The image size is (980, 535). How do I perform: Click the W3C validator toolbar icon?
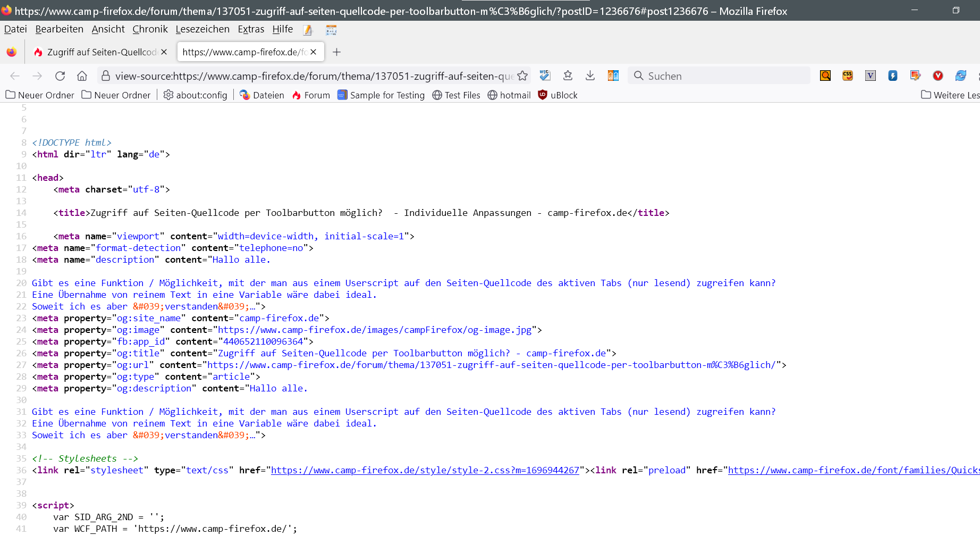(x=545, y=76)
